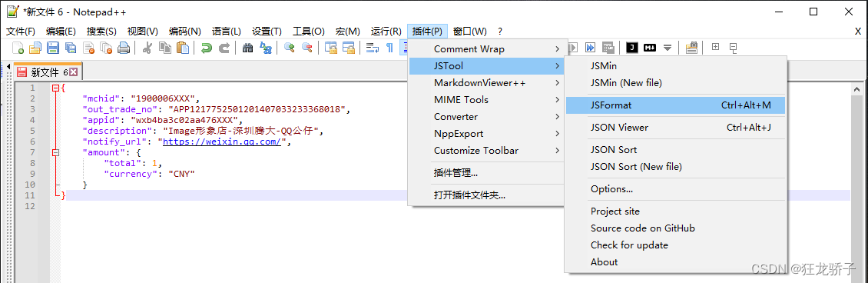The height and width of the screenshot is (283, 868).
Task: Close the 插件(P) menu in menu bar
Action: pyautogui.click(x=427, y=31)
